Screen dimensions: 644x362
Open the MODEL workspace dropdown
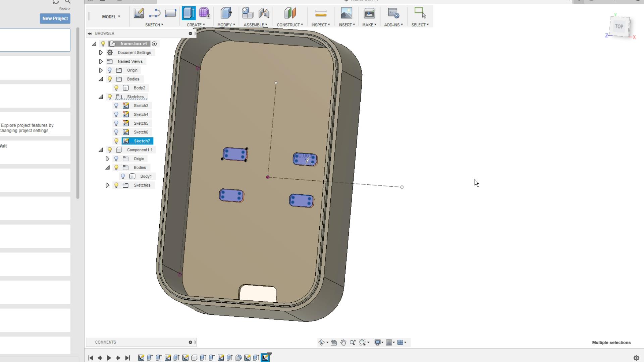coord(111,17)
